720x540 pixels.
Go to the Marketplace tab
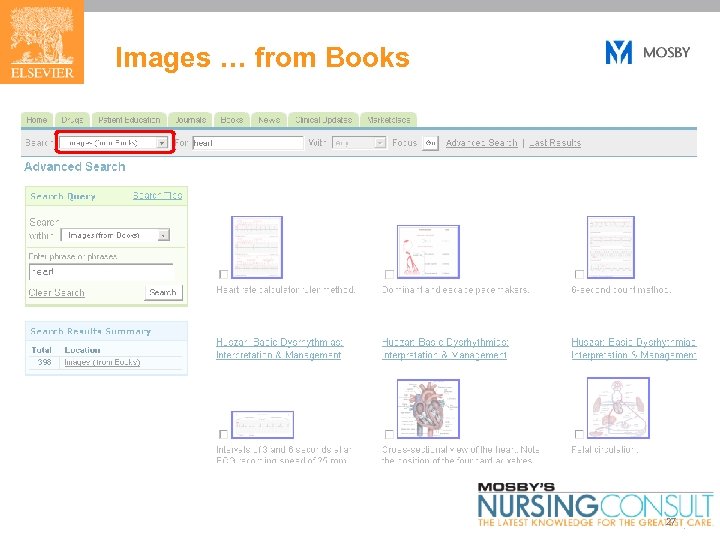(388, 120)
